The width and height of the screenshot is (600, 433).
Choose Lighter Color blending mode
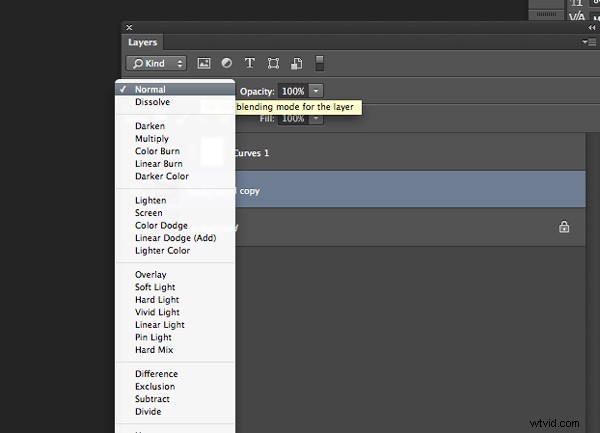175,251
